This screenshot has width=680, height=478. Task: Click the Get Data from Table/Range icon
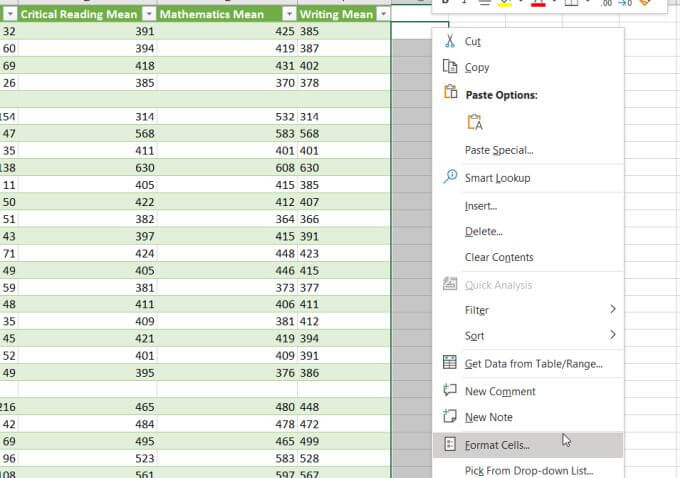click(449, 363)
